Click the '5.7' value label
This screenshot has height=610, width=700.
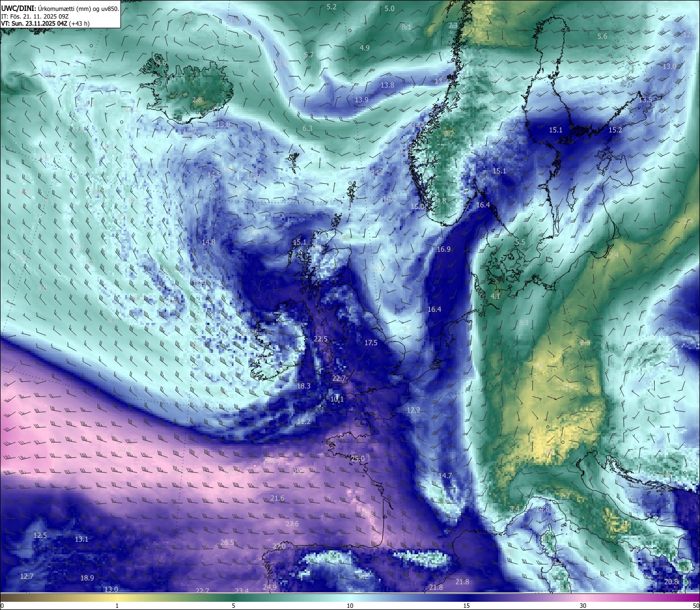pyautogui.click(x=309, y=55)
